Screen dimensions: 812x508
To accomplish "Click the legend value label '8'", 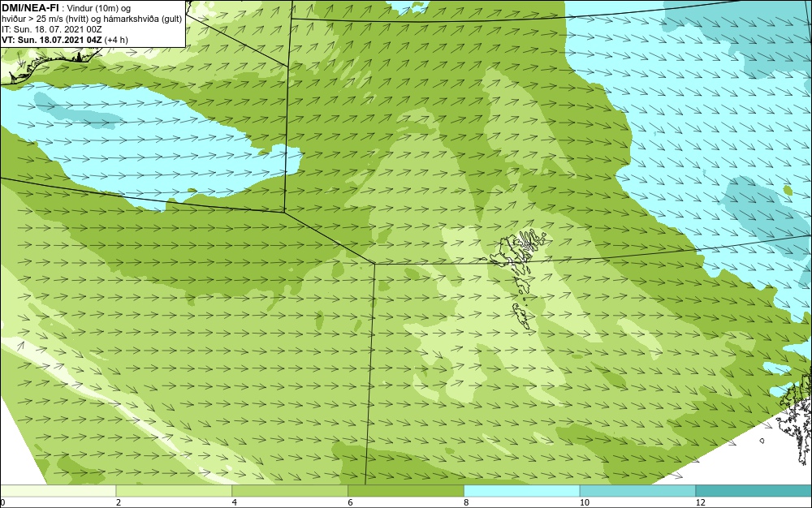I will [x=467, y=502].
